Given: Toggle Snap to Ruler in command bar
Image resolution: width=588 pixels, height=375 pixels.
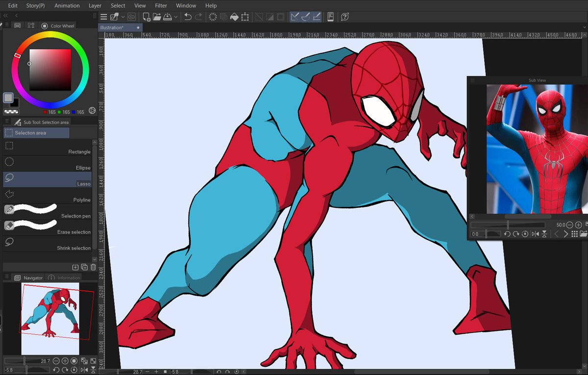Looking at the screenshot, I should coord(295,17).
